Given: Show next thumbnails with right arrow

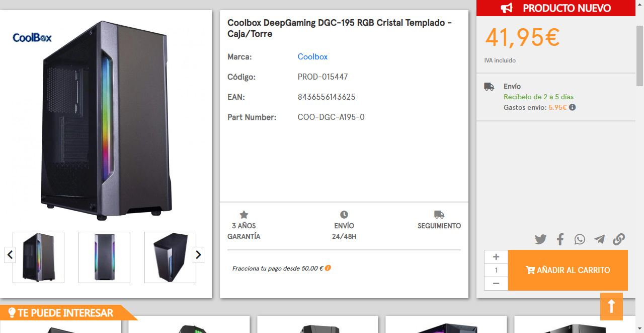Looking at the screenshot, I should pos(198,255).
